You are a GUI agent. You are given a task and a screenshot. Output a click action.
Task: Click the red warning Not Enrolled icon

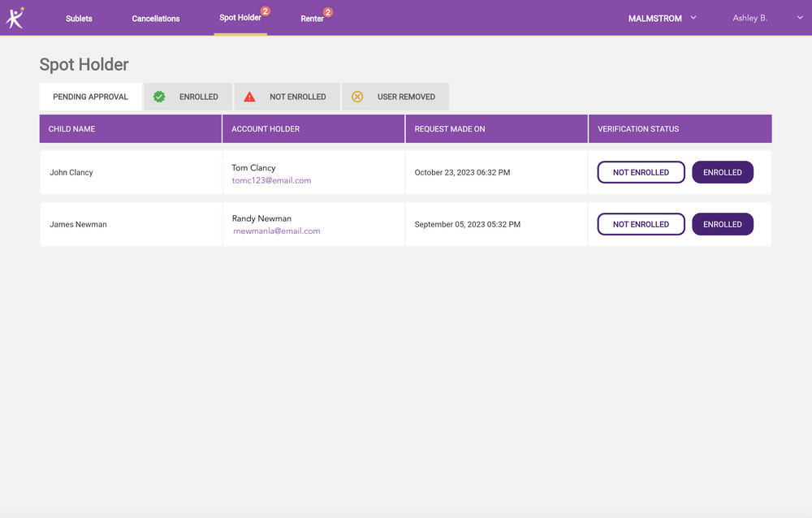(249, 97)
